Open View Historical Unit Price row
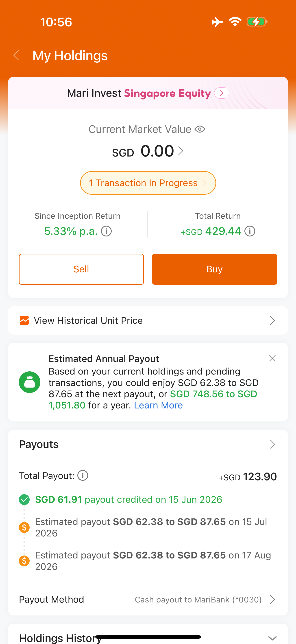The width and height of the screenshot is (296, 644). click(148, 320)
